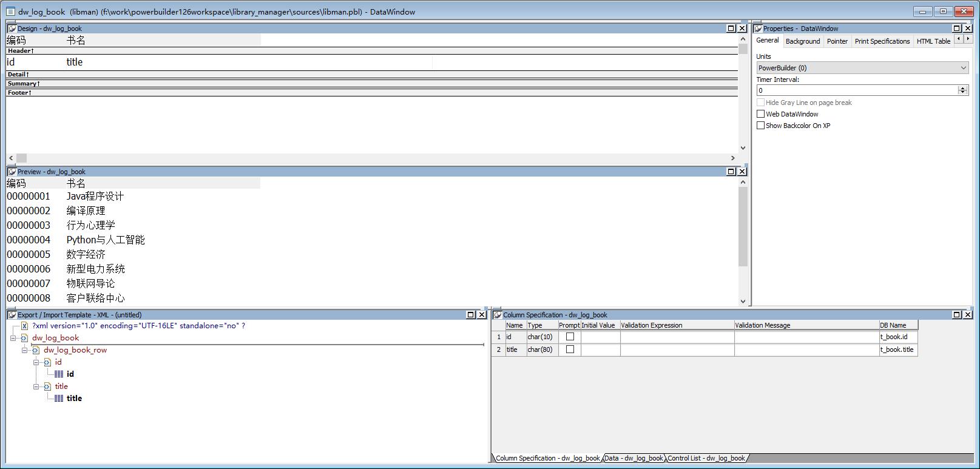This screenshot has width=980, height=469.
Task: Open the Pointer properties tab
Action: (837, 41)
